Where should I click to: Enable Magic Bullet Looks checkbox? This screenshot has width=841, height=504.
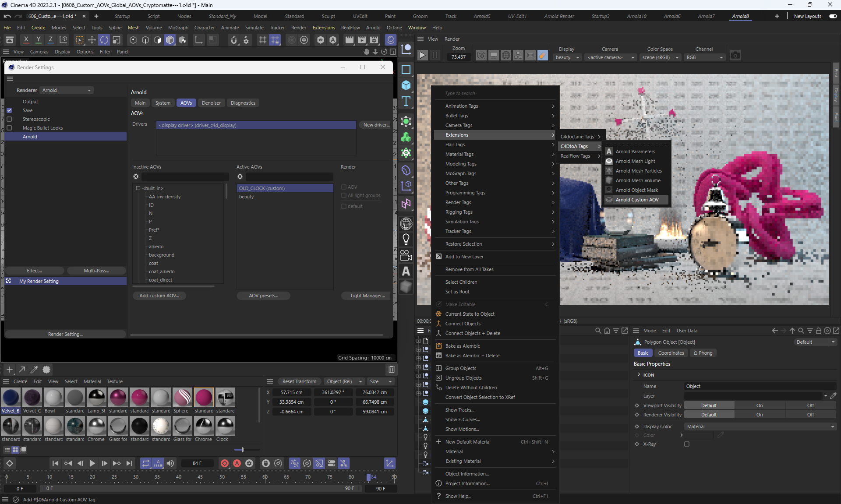tap(9, 128)
